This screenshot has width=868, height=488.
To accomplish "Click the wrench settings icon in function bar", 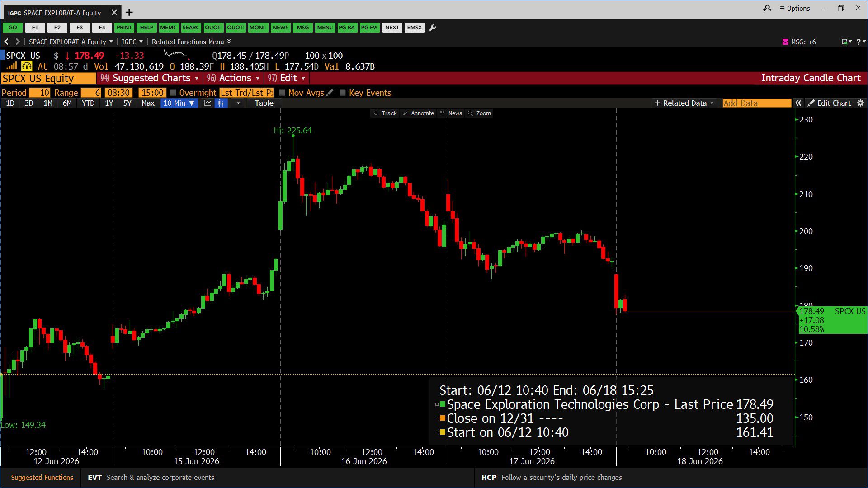I will 433,28.
